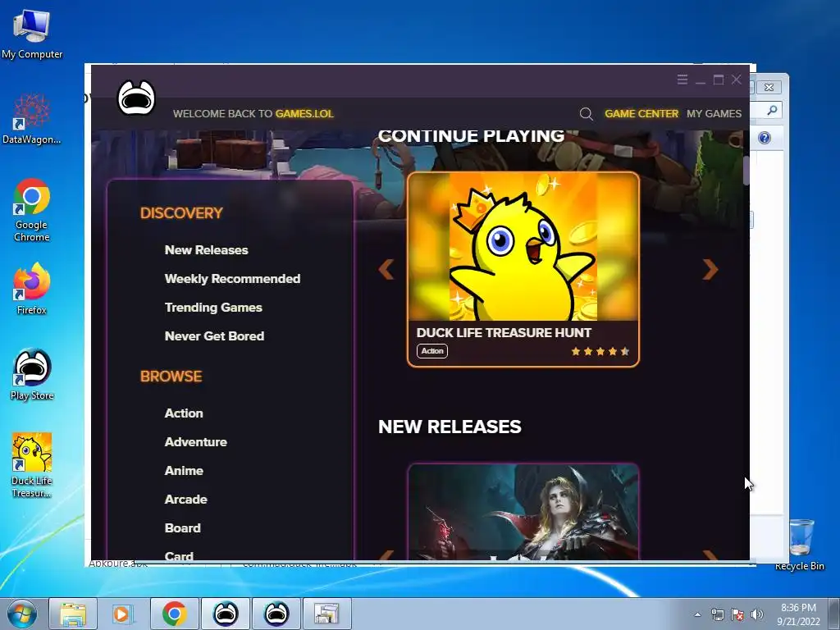Open Trending Games list
Screen dimensions: 840x630
pos(213,308)
